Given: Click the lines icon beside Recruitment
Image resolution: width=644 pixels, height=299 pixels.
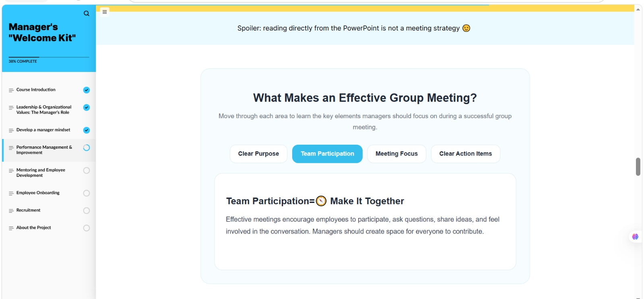Looking at the screenshot, I should coord(11,211).
